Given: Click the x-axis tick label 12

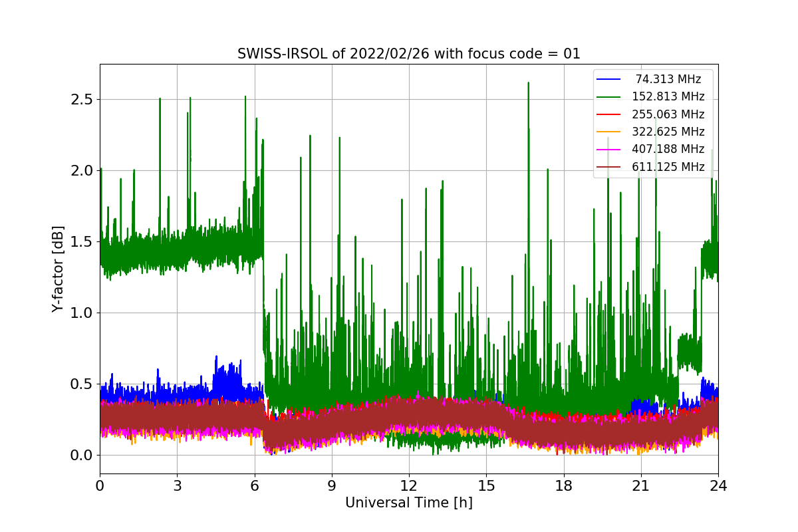Looking at the screenshot, I should click(409, 485).
